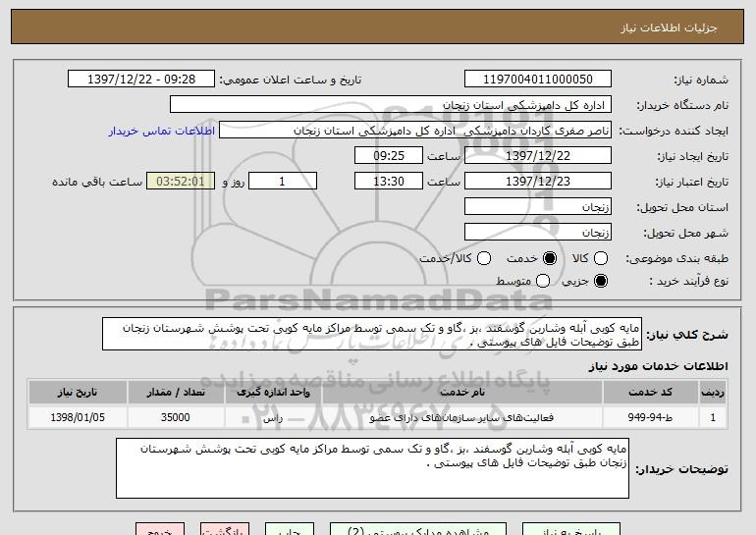Click the طبقه بندی موضوعی label

coord(676,259)
